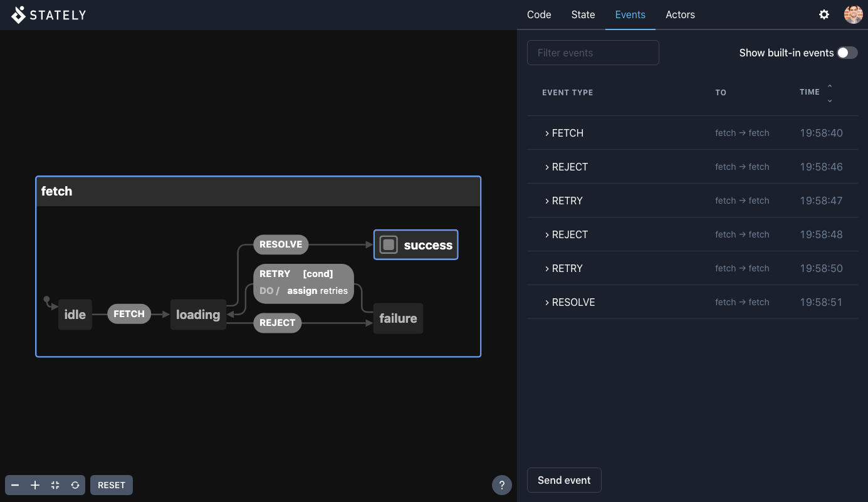Toggle Show built-in events switch

coord(847,53)
